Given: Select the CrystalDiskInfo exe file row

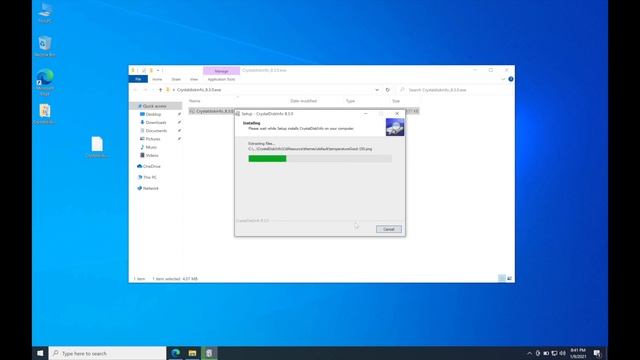Looking at the screenshot, I should tap(304, 111).
